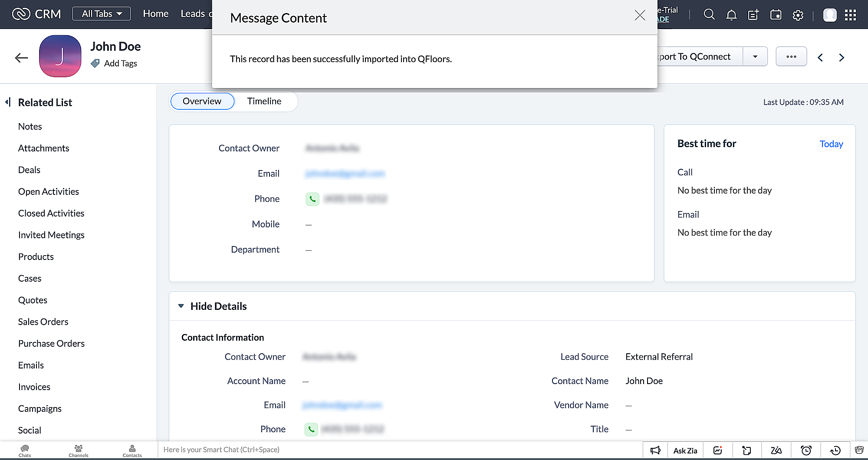
Task: Open Attachments in Related List
Action: point(44,148)
